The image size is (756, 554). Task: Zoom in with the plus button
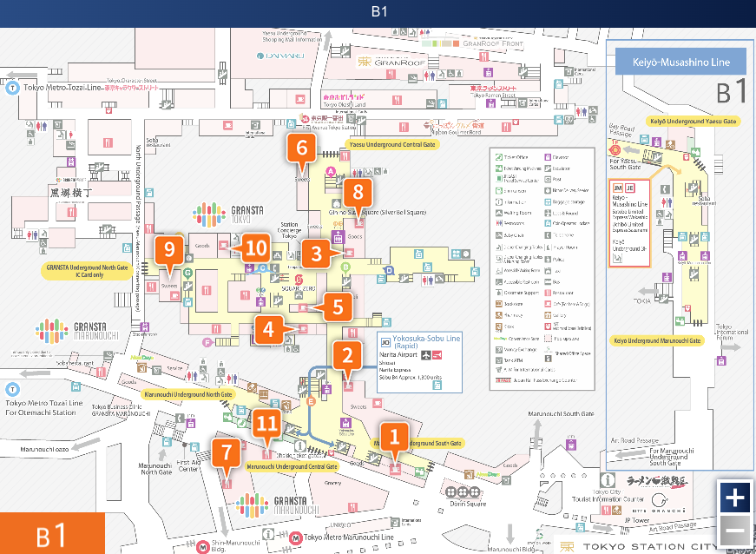pyautogui.click(x=734, y=498)
